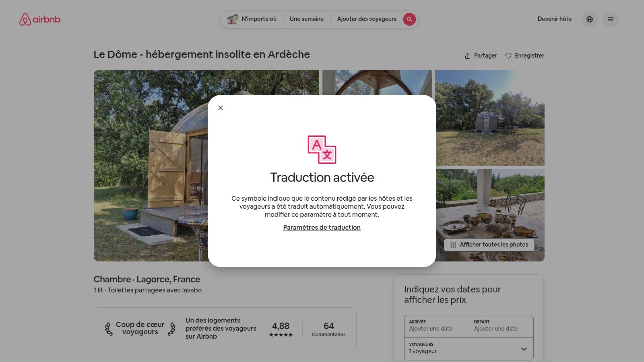Click the Airbnb logo
Viewport: 644px width, 362px height.
pos(40,19)
